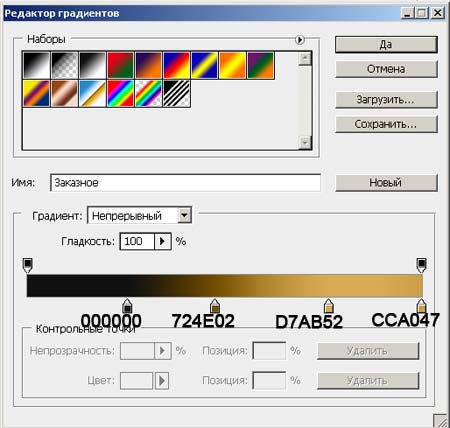Click the lower Удалить button
This screenshot has height=428, width=450.
click(x=368, y=381)
